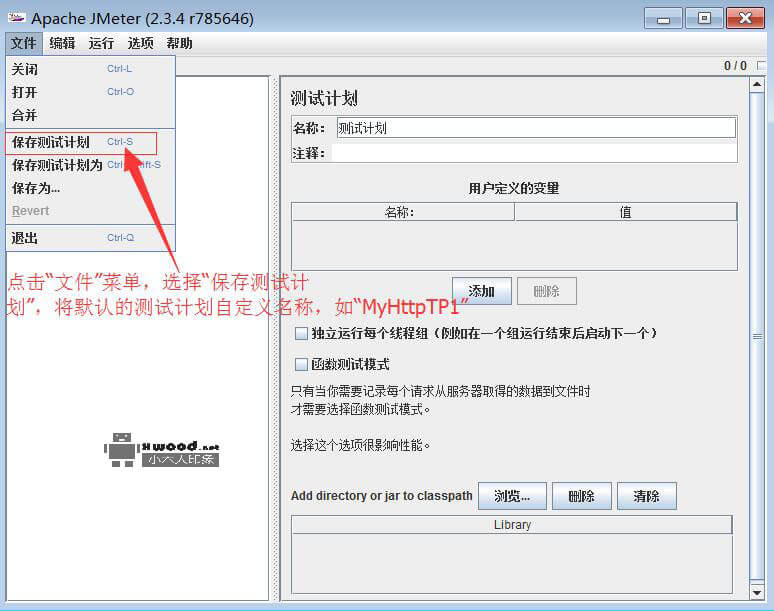Image resolution: width=774 pixels, height=611 pixels.
Task: Choose 保存为... menu entry
Action: coord(91,188)
